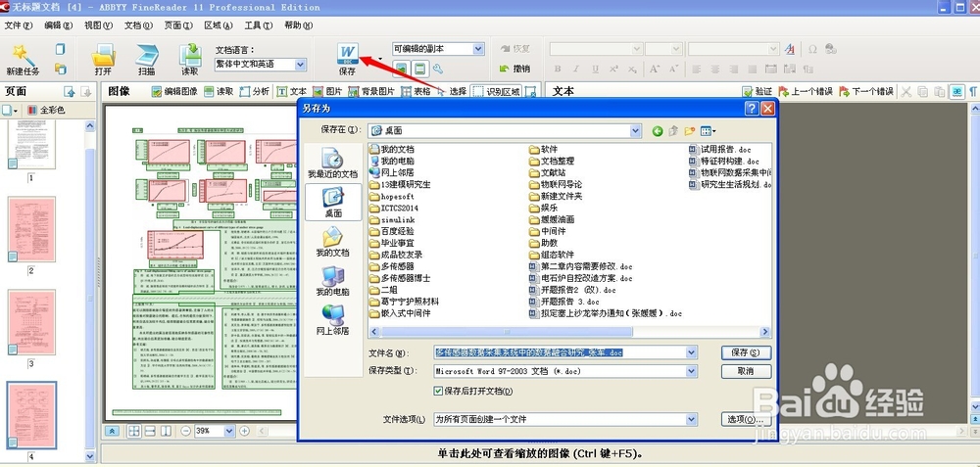Go to 上一个错误 previous error

pyautogui.click(x=805, y=91)
